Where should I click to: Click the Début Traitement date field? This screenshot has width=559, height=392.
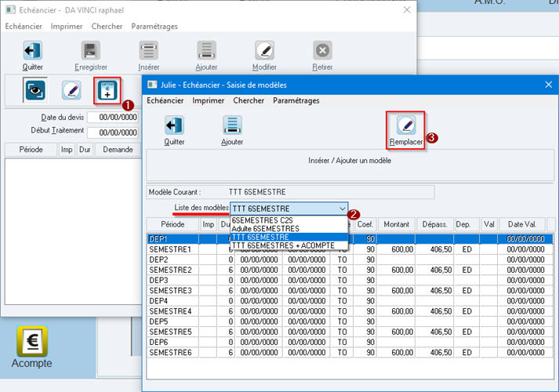point(113,132)
